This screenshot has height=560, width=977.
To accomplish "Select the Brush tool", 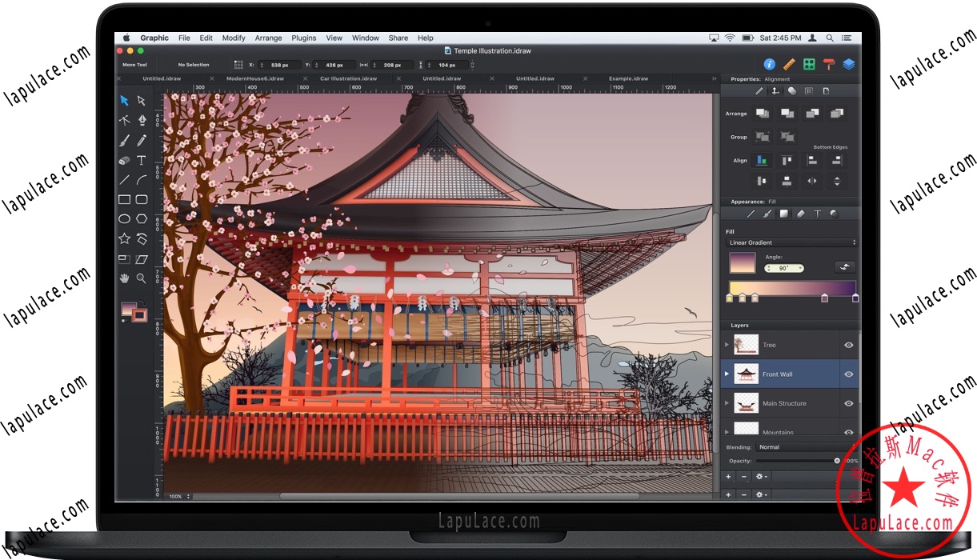I will [123, 141].
